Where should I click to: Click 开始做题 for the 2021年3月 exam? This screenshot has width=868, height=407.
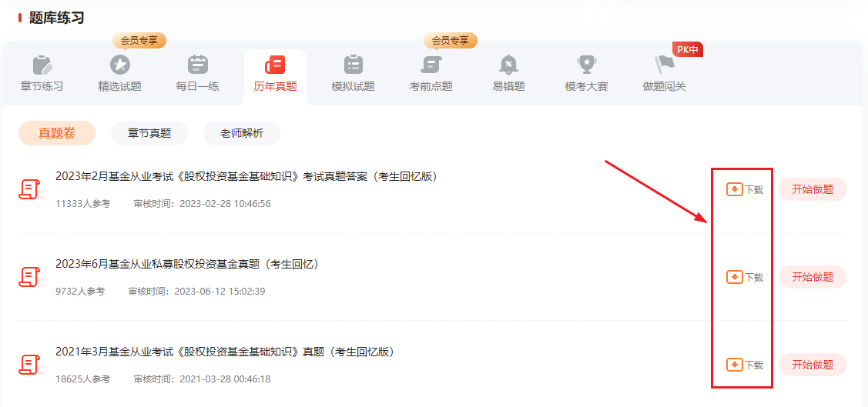(813, 365)
